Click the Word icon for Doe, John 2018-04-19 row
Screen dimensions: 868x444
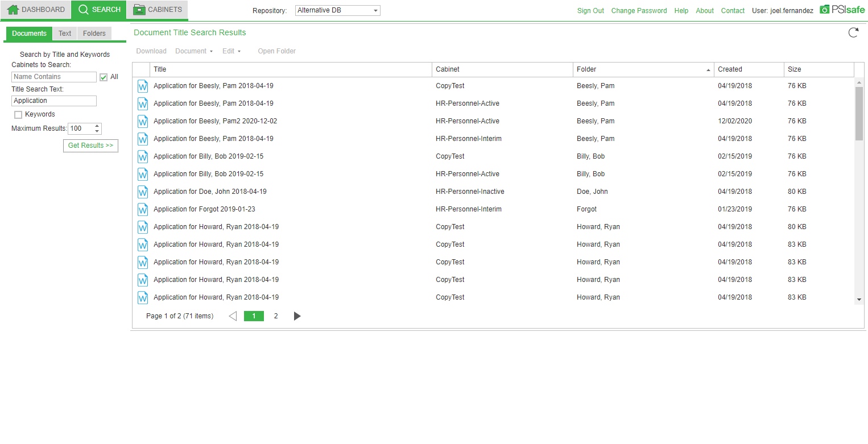[143, 192]
